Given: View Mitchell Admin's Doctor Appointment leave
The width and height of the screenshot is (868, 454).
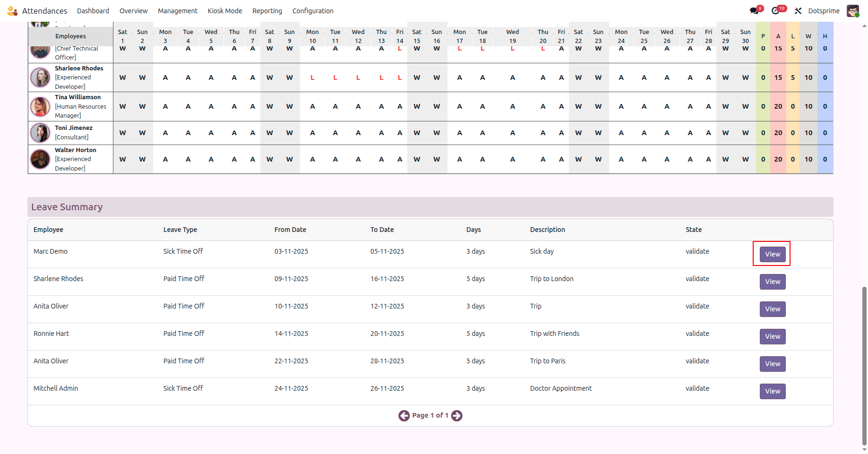Looking at the screenshot, I should (772, 391).
